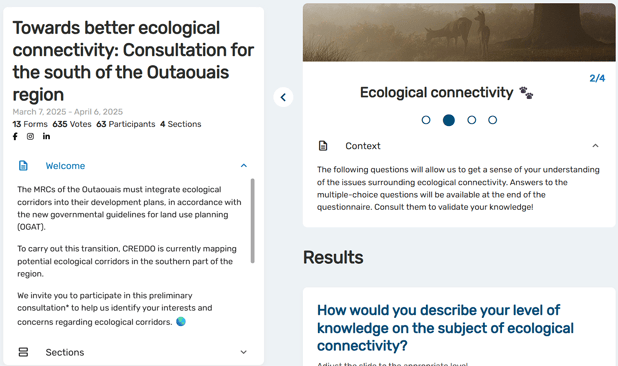
Task: Collapse the Welcome panel chevron
Action: point(244,166)
